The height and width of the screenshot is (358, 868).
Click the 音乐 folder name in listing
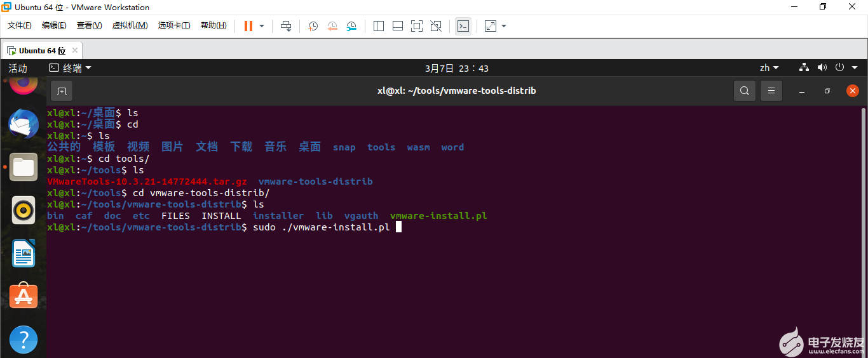(275, 147)
